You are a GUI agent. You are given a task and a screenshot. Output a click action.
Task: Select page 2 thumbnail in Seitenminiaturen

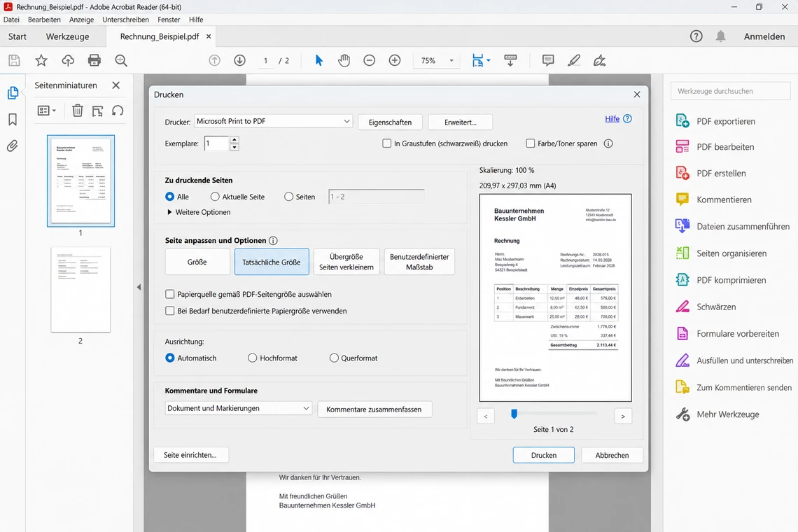(80, 290)
